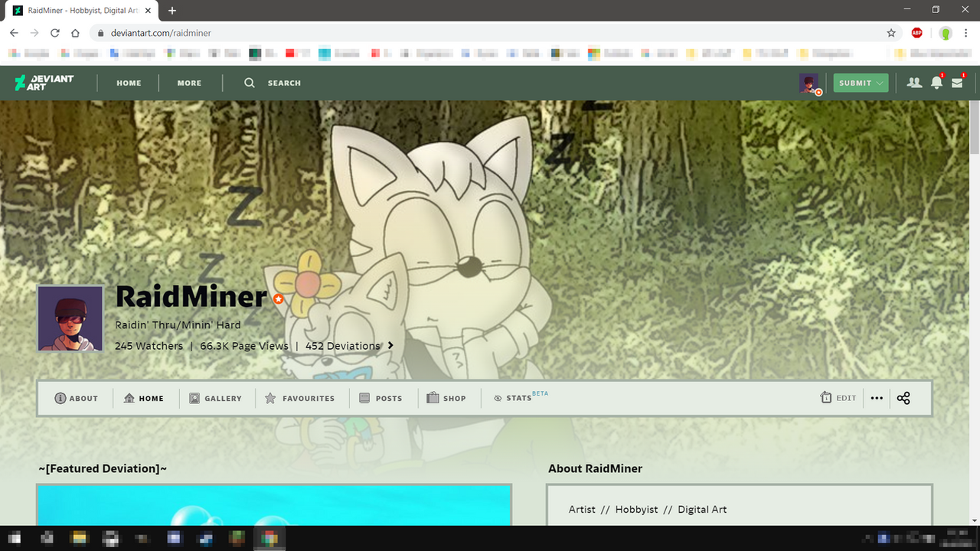
Task: Reload the page with refresh icon
Action: pyautogui.click(x=55, y=33)
